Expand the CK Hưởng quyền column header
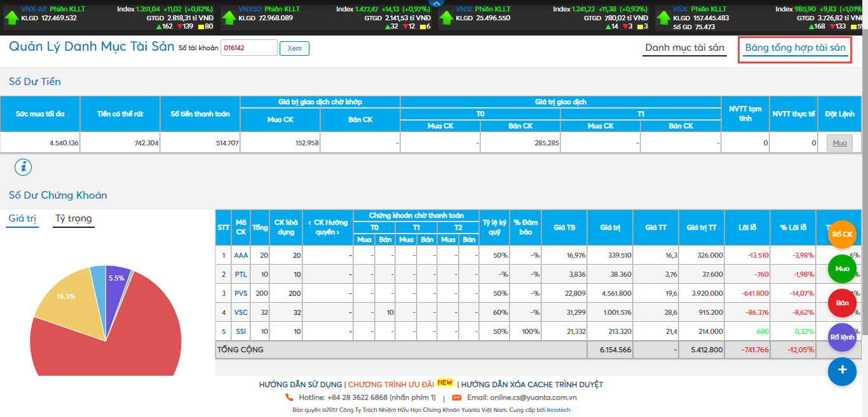 tap(327, 227)
